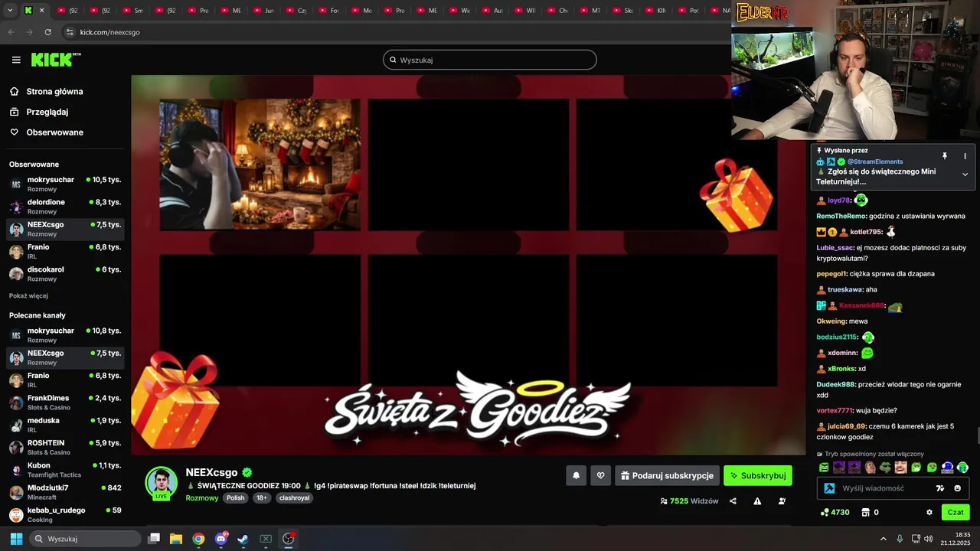The image size is (980, 551).
Task: Open delordione in followed channels
Action: point(65,207)
